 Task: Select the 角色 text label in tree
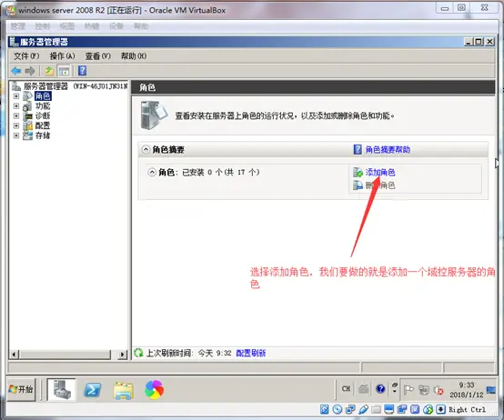(43, 96)
